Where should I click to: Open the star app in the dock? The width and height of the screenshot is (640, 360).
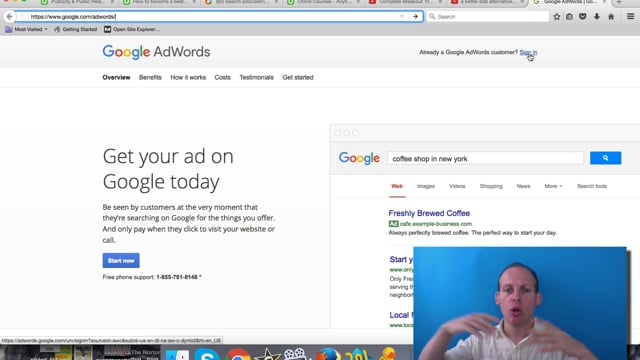tap(268, 353)
